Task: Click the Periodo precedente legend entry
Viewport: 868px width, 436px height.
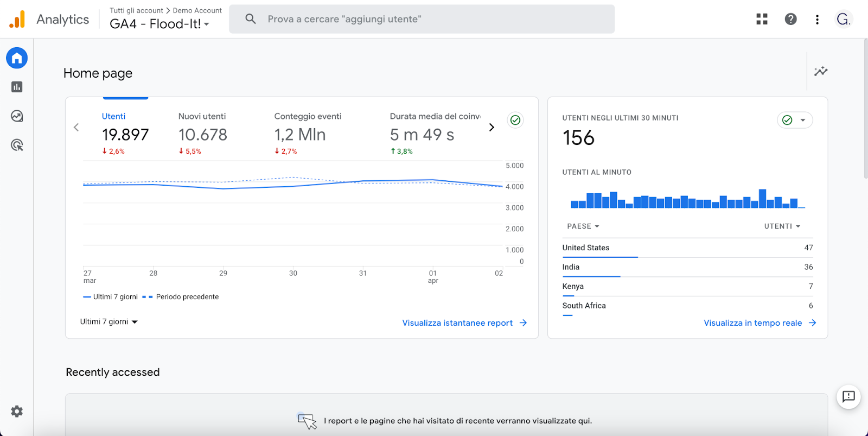Action: click(x=181, y=297)
